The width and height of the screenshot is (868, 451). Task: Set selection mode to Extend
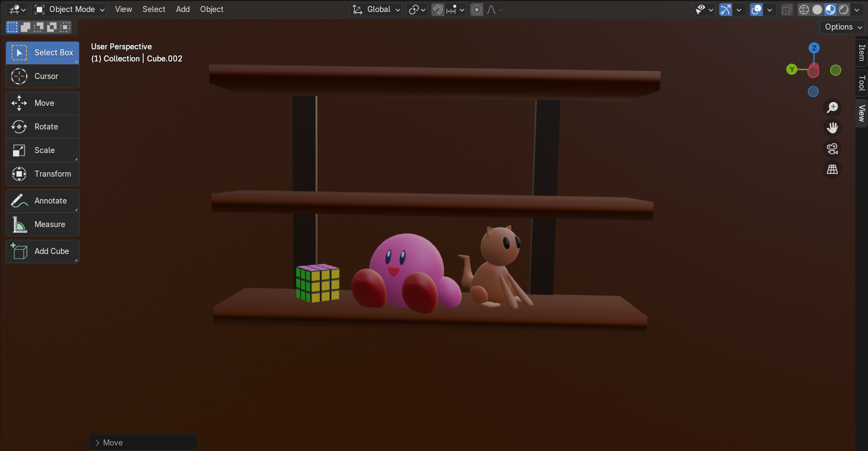[25, 27]
